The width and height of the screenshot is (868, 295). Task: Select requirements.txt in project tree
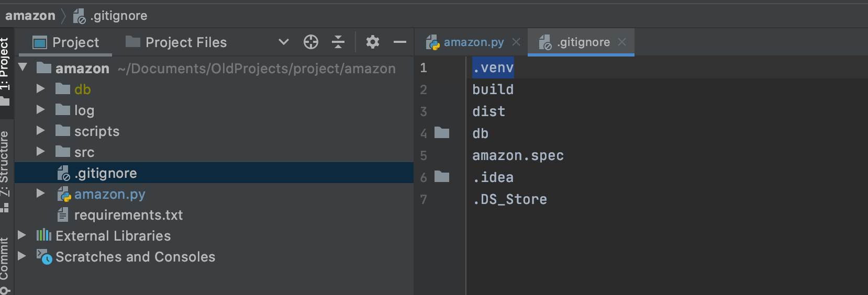coord(129,215)
